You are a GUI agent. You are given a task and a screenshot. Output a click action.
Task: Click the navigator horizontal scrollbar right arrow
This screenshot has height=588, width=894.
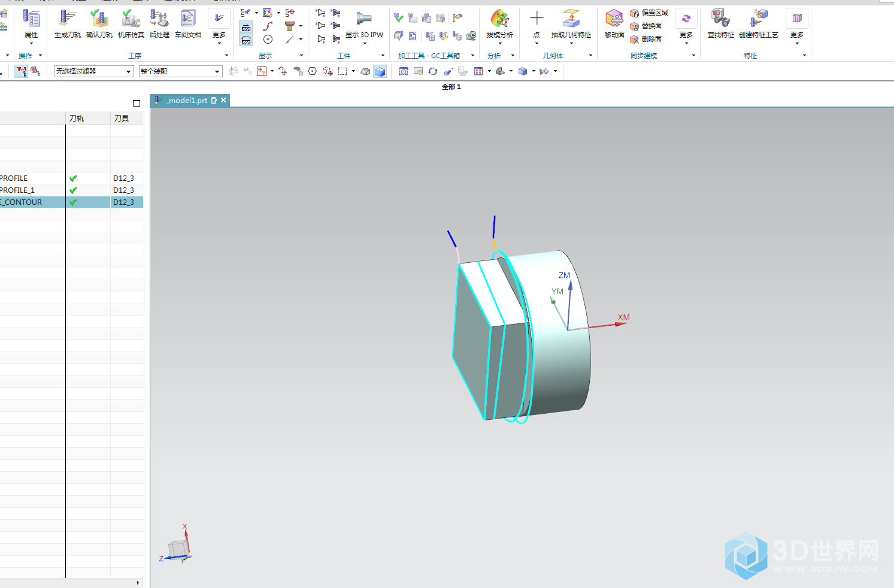(138, 583)
